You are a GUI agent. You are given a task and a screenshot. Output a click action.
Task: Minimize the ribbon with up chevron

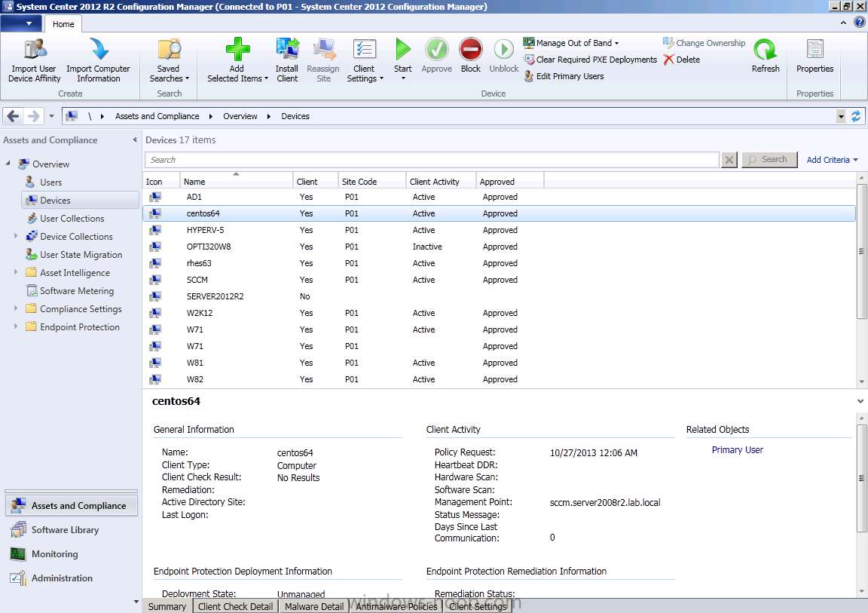(843, 23)
